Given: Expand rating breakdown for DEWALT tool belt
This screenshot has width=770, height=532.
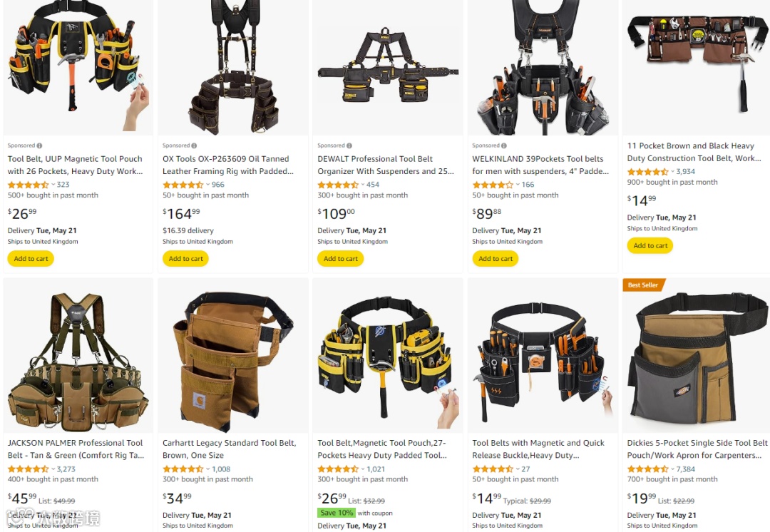Looking at the screenshot, I should click(x=363, y=185).
